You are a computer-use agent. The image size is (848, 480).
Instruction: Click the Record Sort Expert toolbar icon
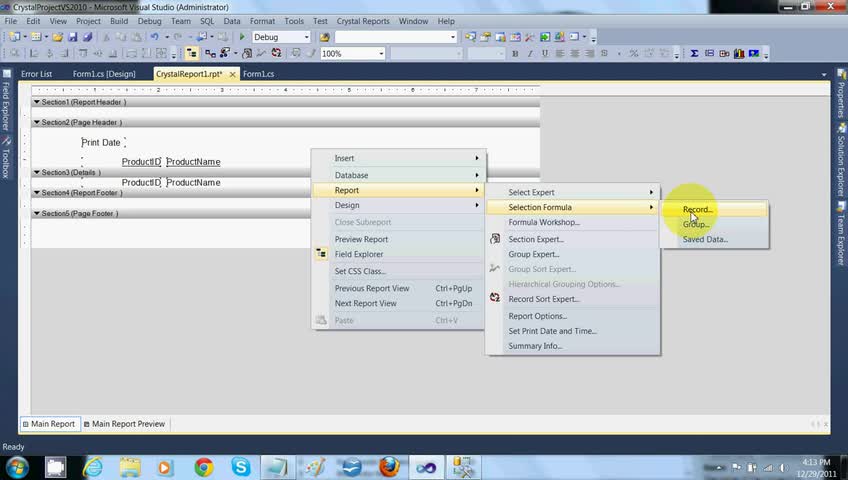coord(276,53)
